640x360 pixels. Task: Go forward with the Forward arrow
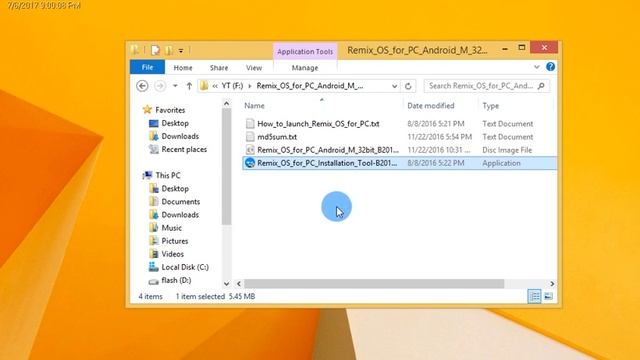160,86
